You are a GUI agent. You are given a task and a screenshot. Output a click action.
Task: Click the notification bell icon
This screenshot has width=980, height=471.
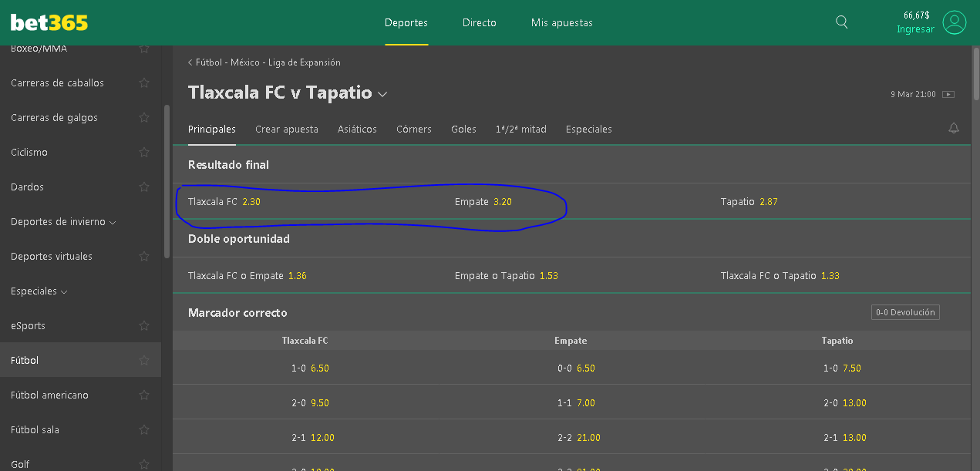point(954,129)
